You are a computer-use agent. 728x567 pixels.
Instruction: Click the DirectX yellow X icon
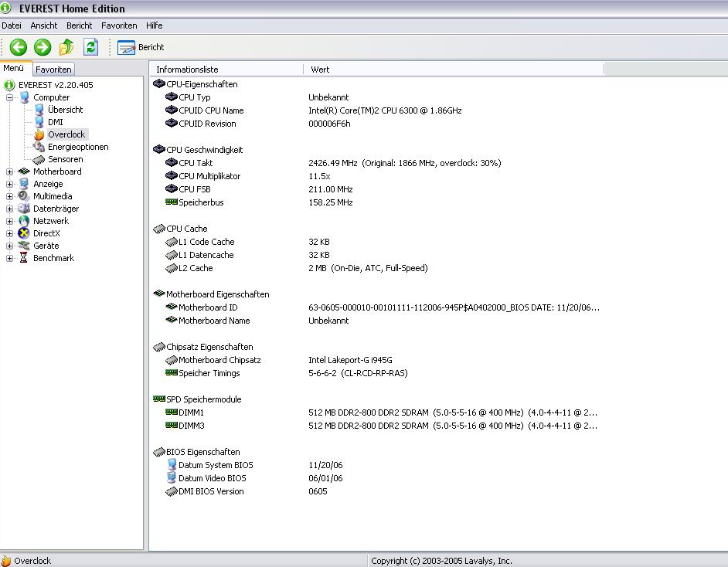click(24, 233)
